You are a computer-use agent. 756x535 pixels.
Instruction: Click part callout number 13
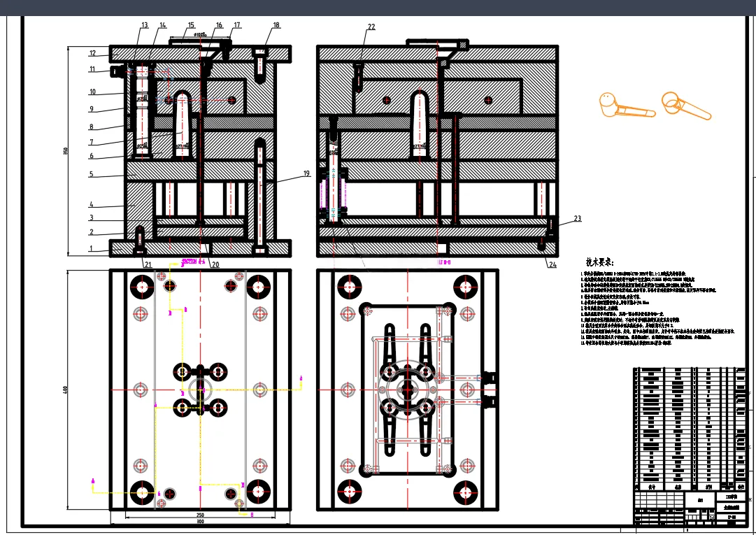(145, 25)
